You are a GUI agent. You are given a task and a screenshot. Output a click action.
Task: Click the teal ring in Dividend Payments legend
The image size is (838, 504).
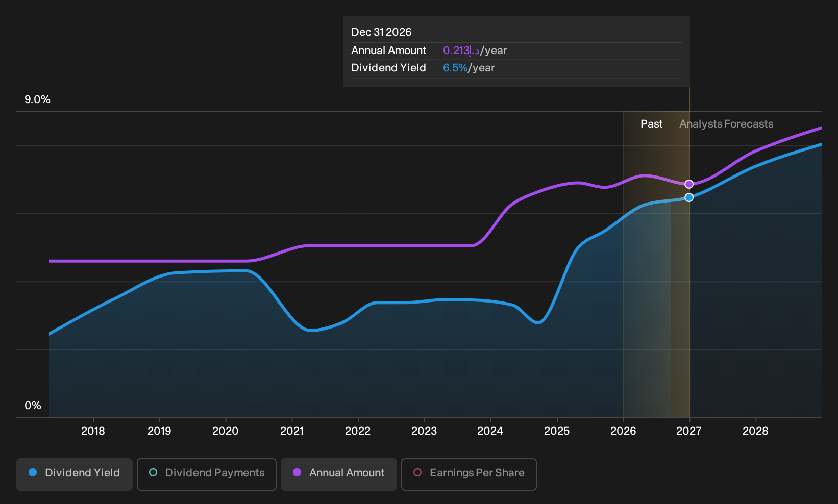(153, 472)
